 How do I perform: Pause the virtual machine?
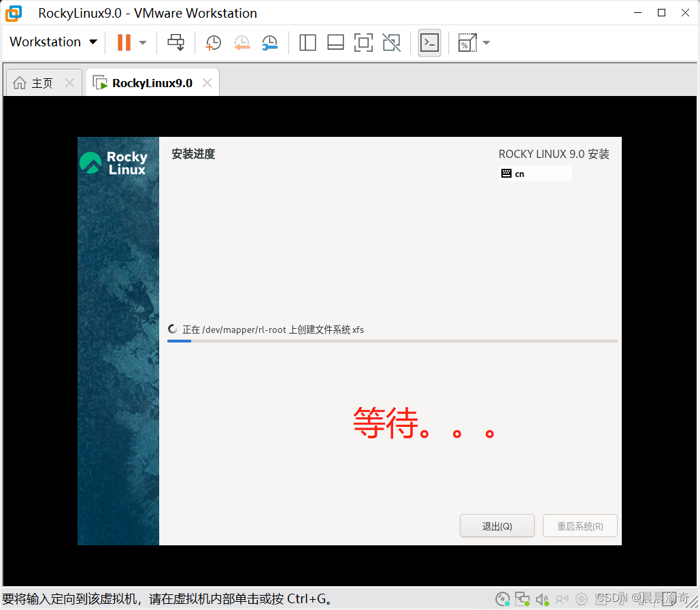coord(124,42)
